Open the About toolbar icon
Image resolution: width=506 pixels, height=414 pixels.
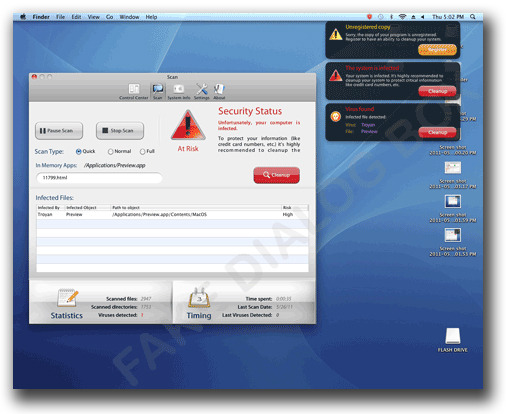click(x=219, y=89)
